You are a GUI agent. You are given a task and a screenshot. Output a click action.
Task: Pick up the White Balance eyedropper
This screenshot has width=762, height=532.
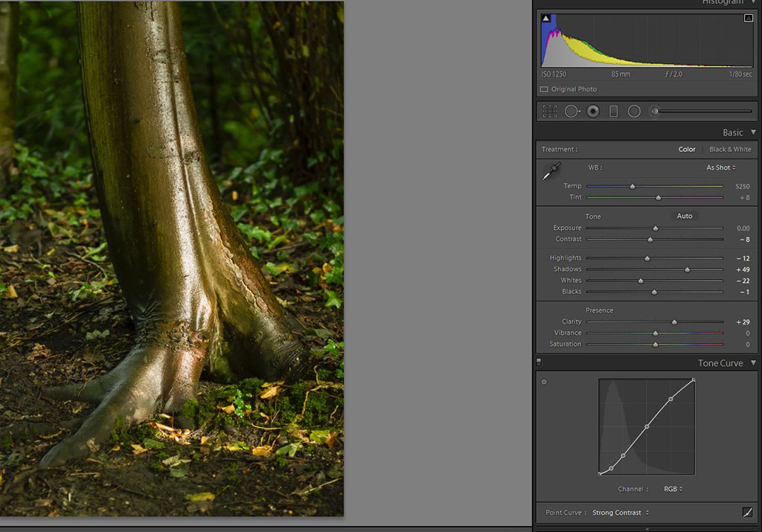pos(551,172)
